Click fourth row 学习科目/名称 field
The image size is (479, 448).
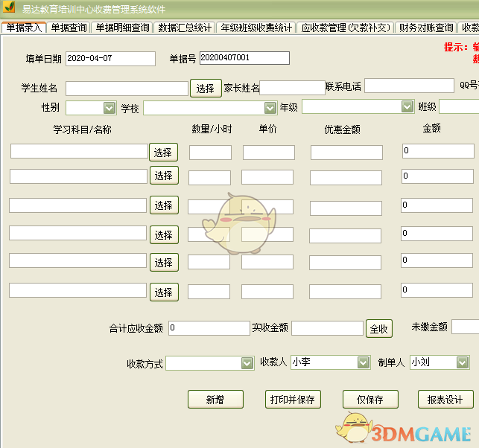point(78,233)
